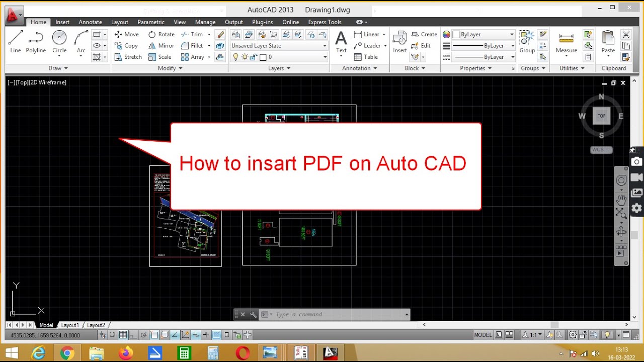
Task: Select the Pan hand tool in navigation bar
Action: [x=621, y=200]
